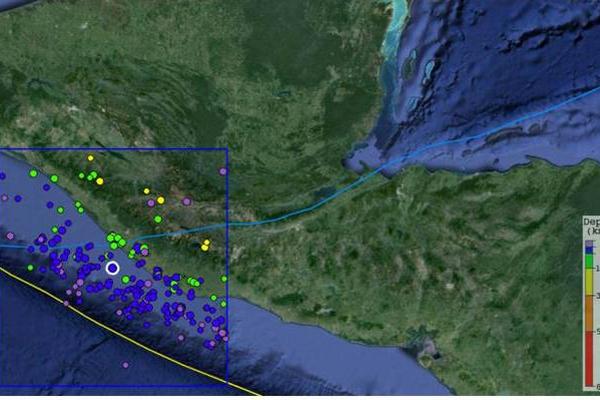This screenshot has width=600, height=400.
Task: Click the easternmost yellow earthquake marker
Action: pos(206,243)
